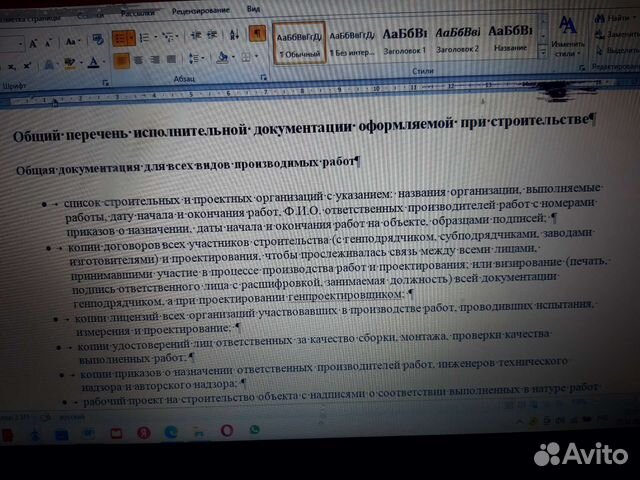Image resolution: width=640 pixels, height=480 pixels.
Task: Open the text effects button
Action: (49, 64)
